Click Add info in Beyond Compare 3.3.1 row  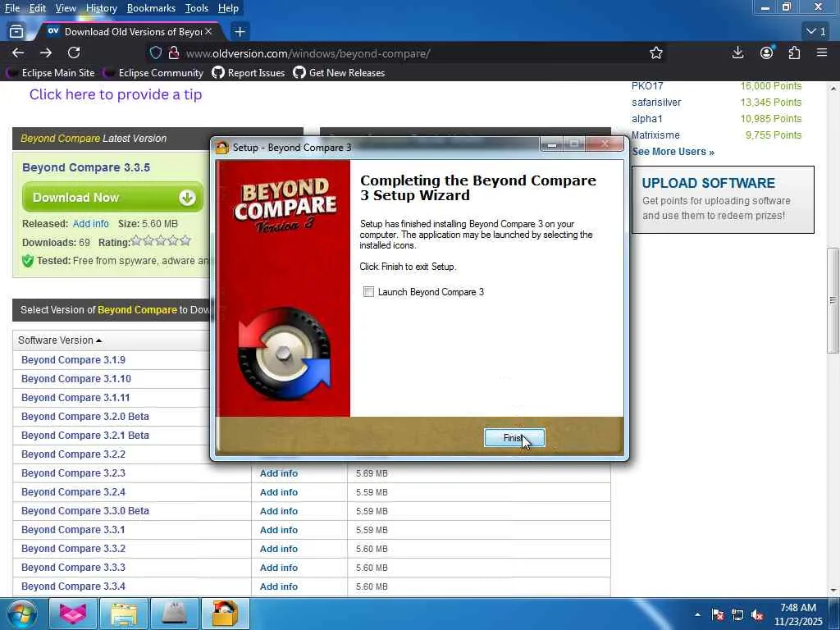pos(279,530)
